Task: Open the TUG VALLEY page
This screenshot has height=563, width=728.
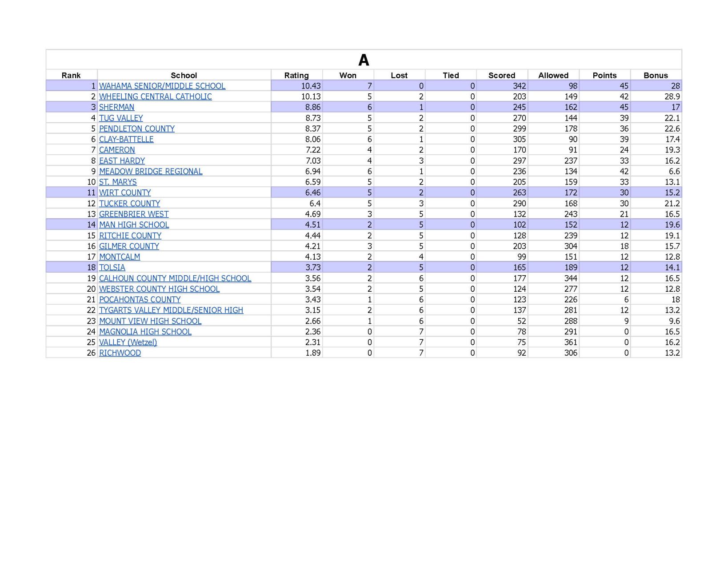Action: (x=121, y=118)
